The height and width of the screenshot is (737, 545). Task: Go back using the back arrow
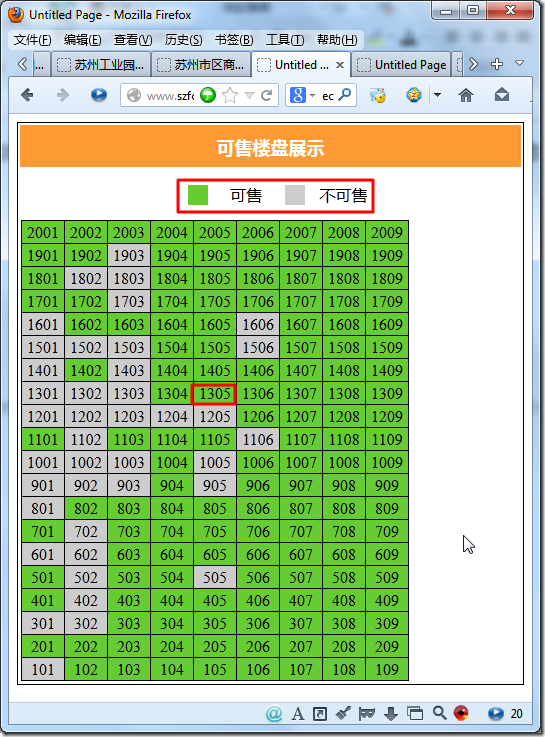tap(27, 95)
